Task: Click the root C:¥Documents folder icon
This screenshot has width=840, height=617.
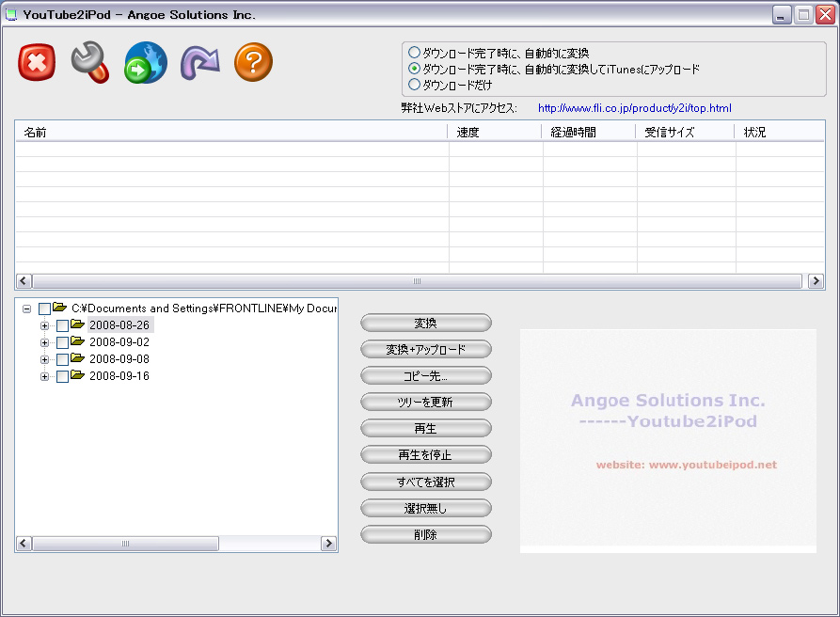Action: (x=60, y=308)
